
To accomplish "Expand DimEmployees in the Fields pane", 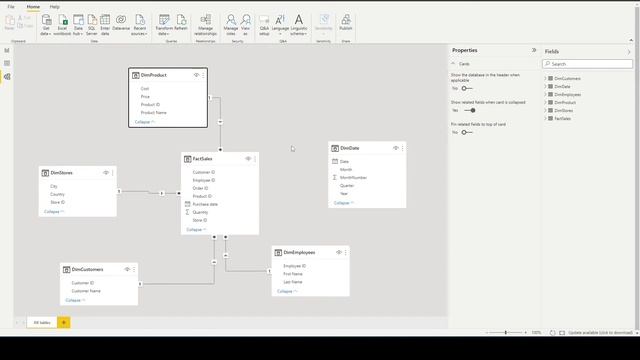I will click(545, 94).
